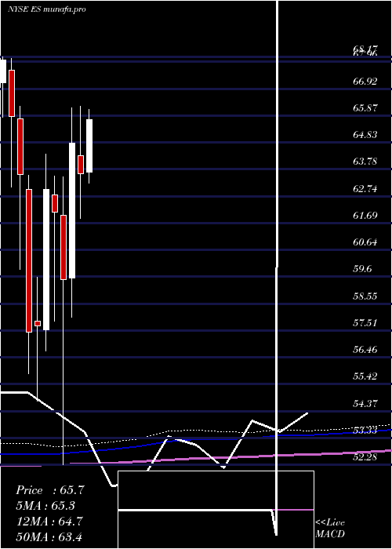
Task: Click the 54.37 price axis label
Action: tap(365, 404)
